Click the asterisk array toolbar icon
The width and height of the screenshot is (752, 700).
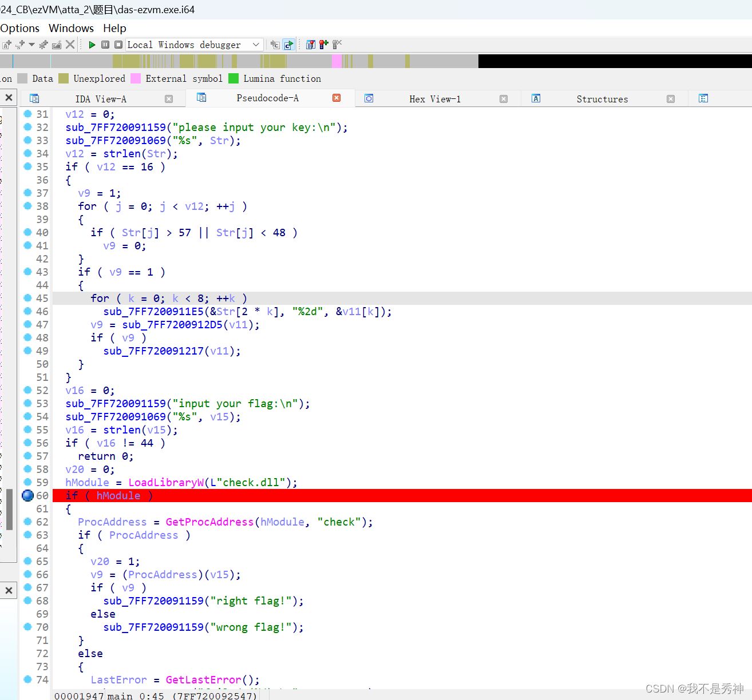pos(43,45)
